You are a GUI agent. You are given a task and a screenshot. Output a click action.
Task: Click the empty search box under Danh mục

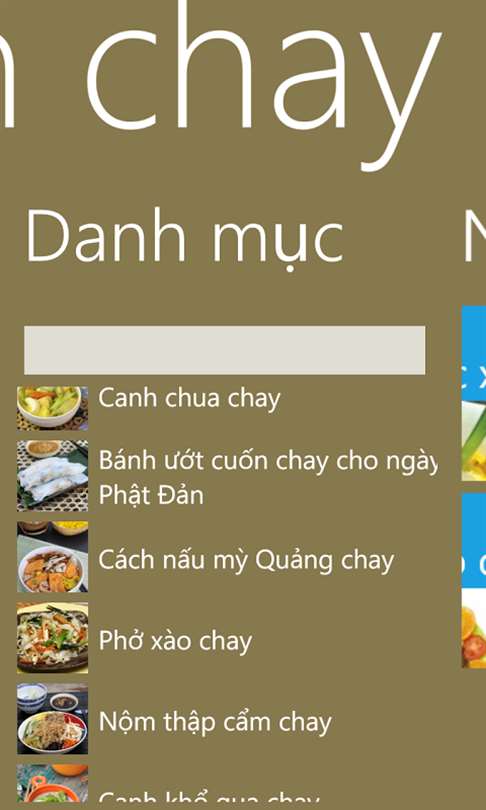[x=225, y=350]
